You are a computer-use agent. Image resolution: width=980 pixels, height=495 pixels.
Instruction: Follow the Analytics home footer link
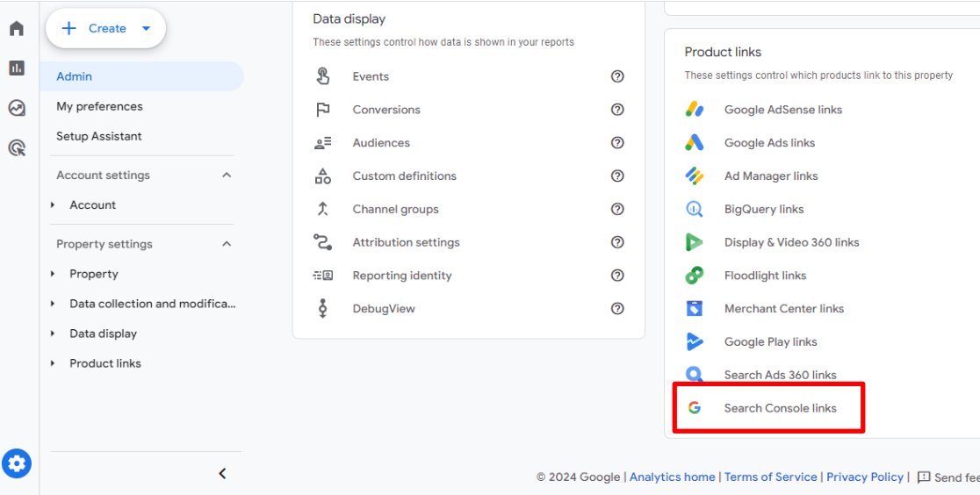[x=672, y=477]
